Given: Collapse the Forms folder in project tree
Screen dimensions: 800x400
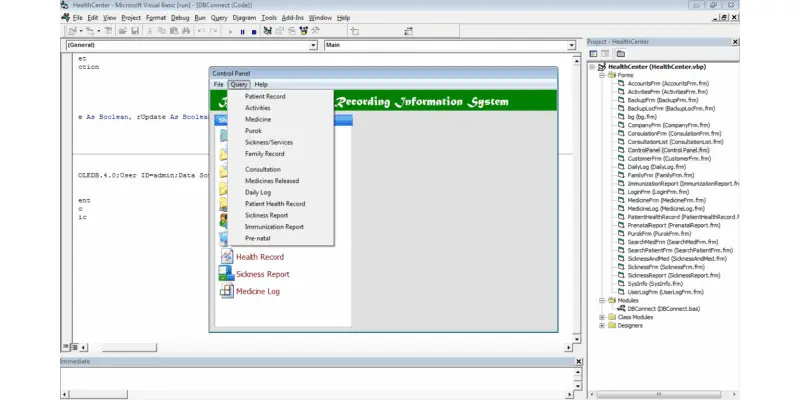Looking at the screenshot, I should (x=602, y=75).
